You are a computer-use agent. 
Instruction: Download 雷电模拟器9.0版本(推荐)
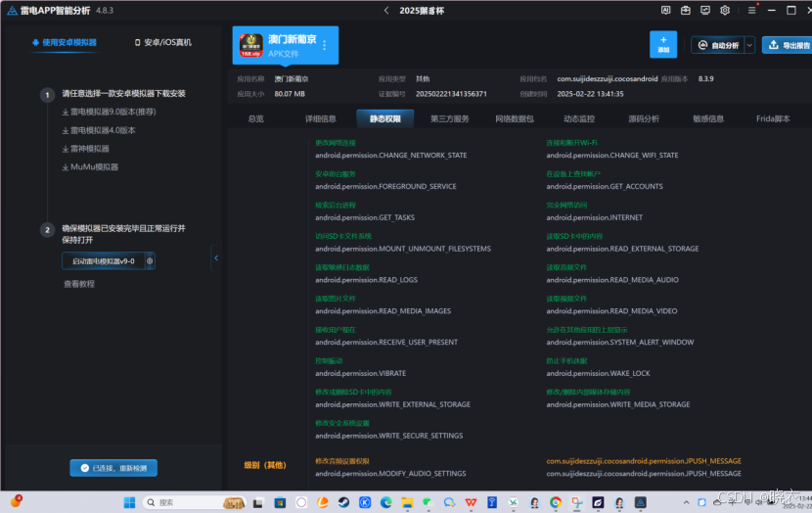pyautogui.click(x=109, y=112)
